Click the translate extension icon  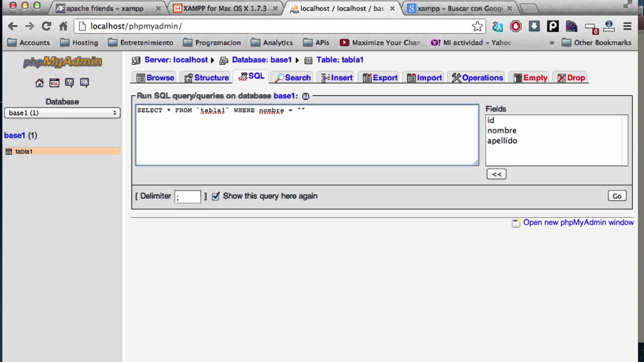(498, 26)
